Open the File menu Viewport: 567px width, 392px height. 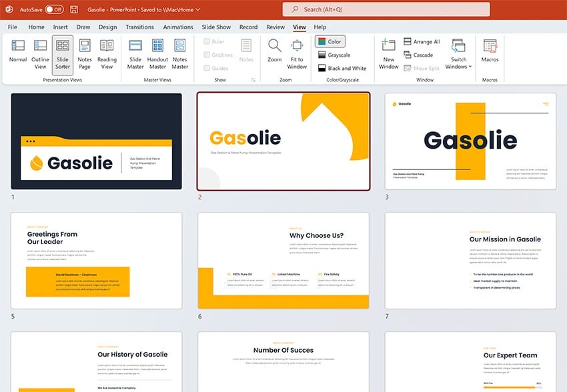coord(13,27)
